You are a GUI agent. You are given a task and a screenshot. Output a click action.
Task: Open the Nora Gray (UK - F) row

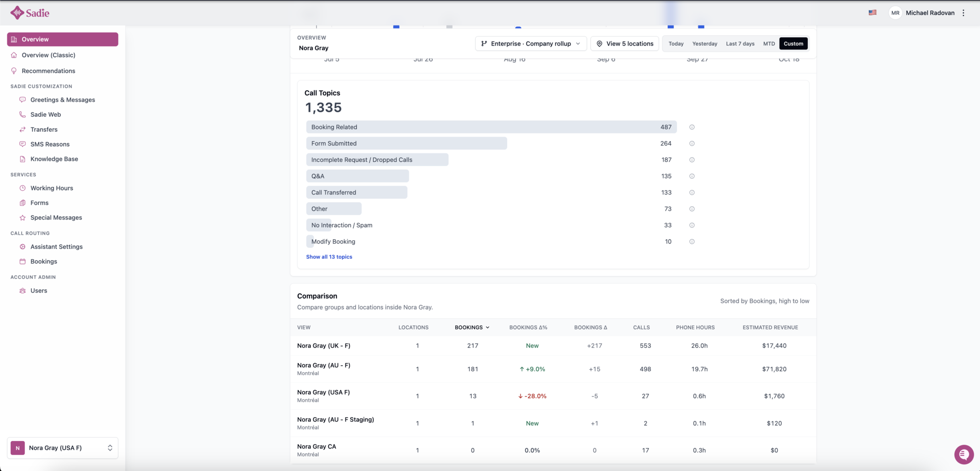coord(553,346)
